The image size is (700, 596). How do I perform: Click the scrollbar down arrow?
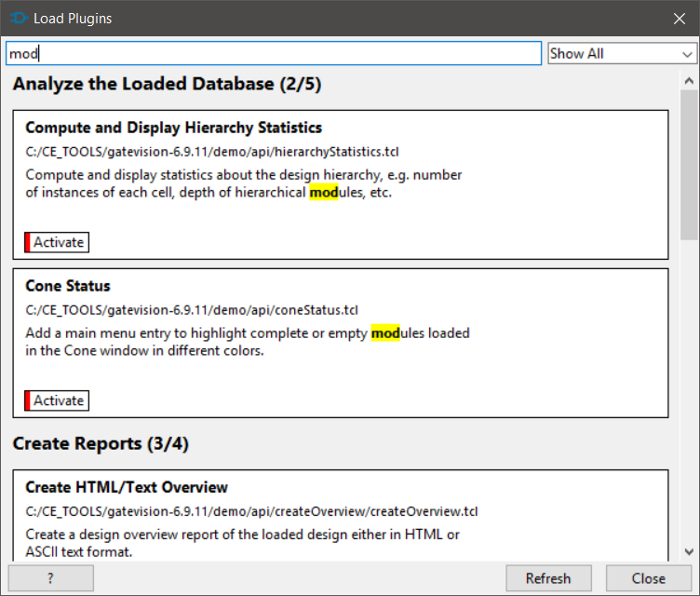tap(689, 551)
